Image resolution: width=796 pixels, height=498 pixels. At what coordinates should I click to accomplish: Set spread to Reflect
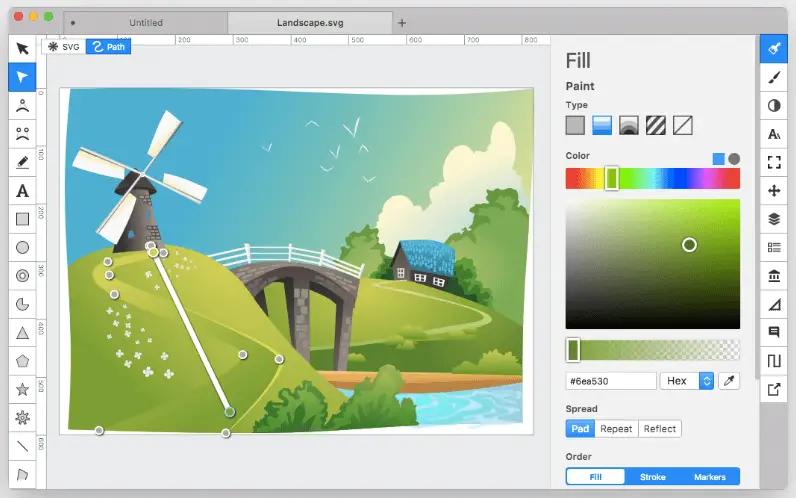(x=660, y=429)
